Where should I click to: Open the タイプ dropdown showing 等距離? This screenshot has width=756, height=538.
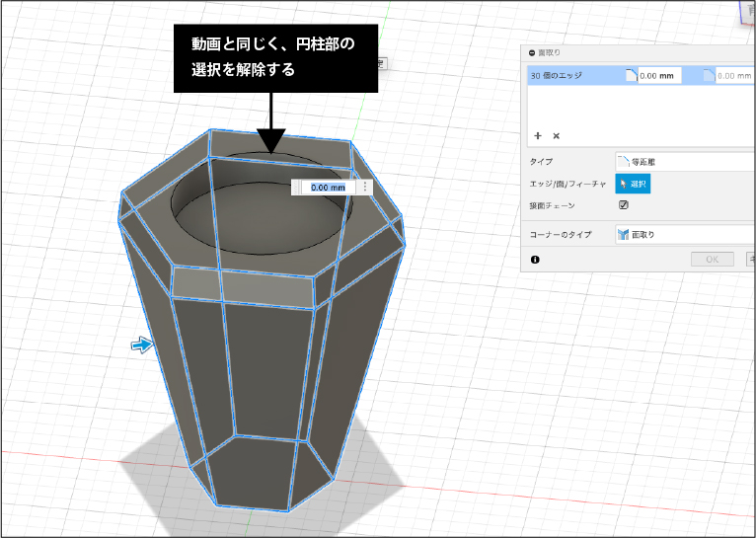683,161
